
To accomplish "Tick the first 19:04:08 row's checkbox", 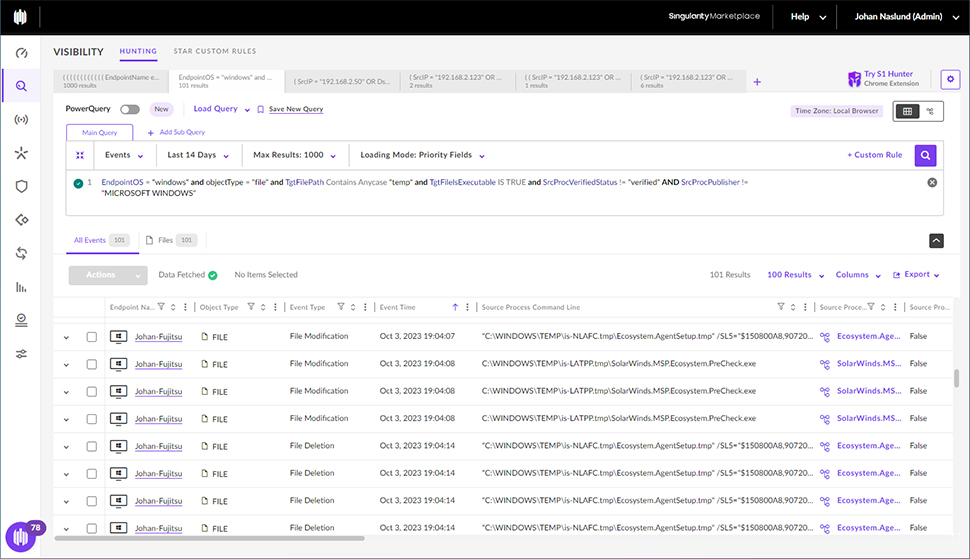I will (92, 364).
